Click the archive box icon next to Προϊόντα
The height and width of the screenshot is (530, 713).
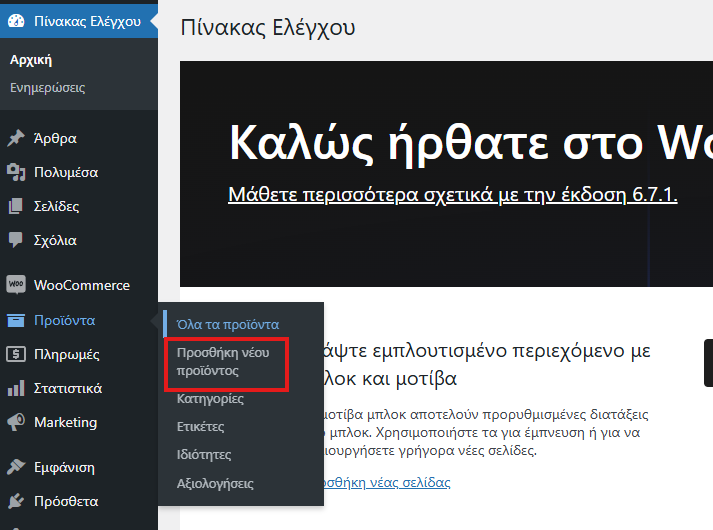[x=16, y=320]
